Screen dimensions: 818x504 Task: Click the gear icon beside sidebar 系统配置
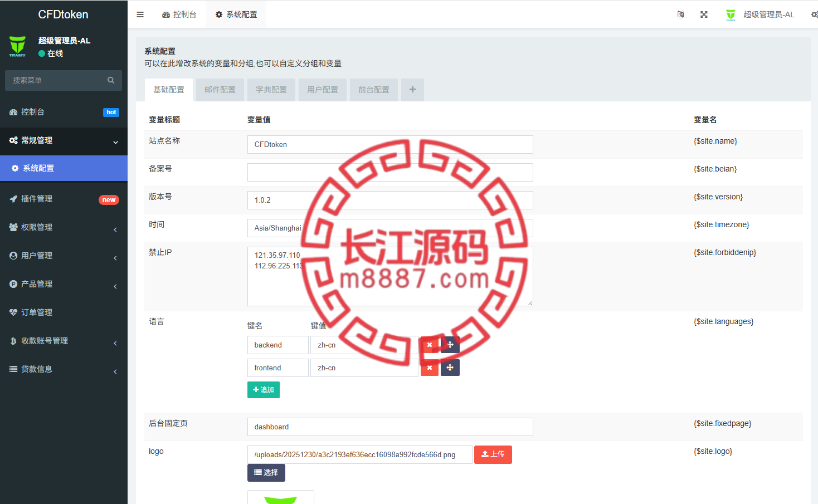pos(15,168)
